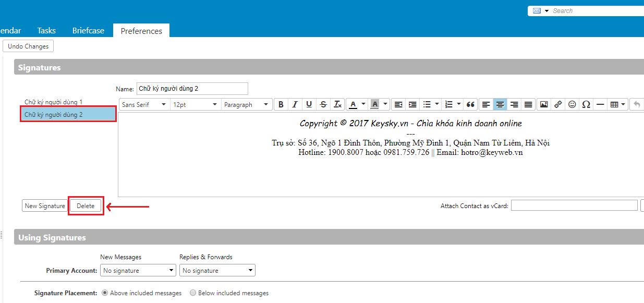Click the signature Name input field
644x303 pixels.
pyautogui.click(x=192, y=89)
